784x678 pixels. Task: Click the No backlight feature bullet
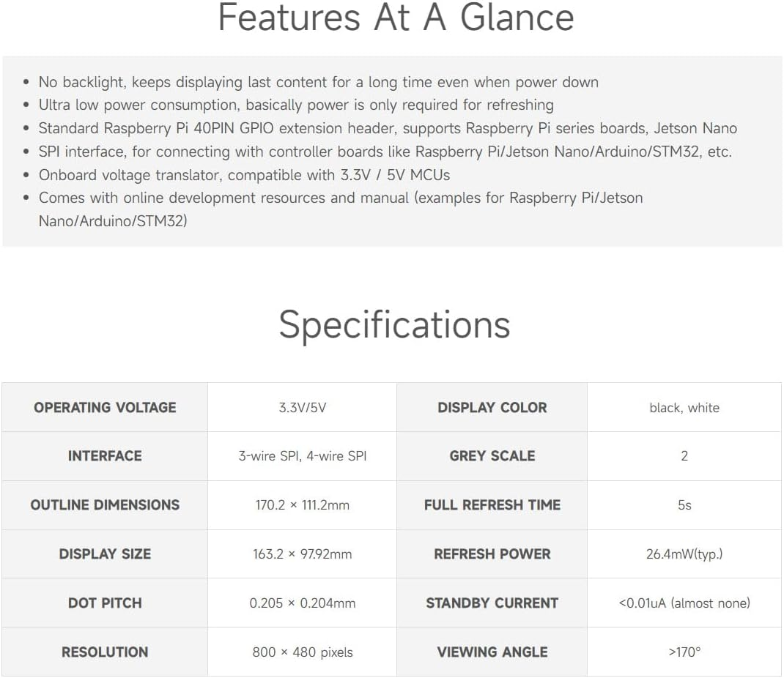[x=318, y=82]
